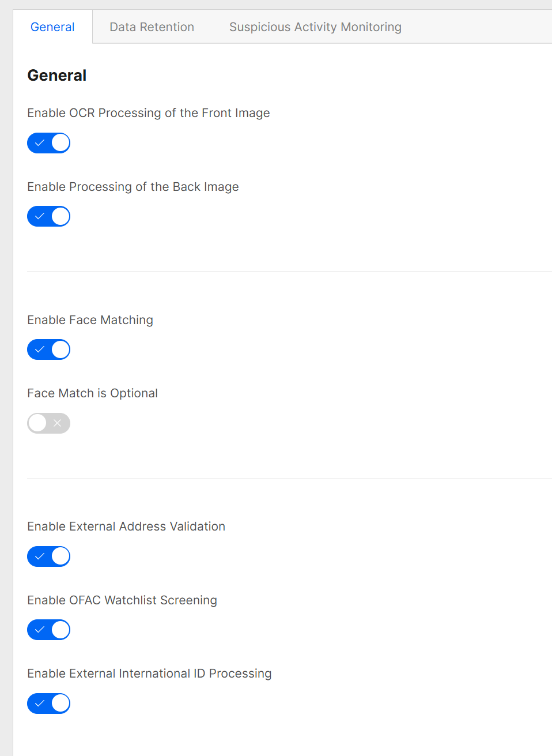Click the checkmark icon in Face Matching toggle
The height and width of the screenshot is (756, 552).
[39, 349]
